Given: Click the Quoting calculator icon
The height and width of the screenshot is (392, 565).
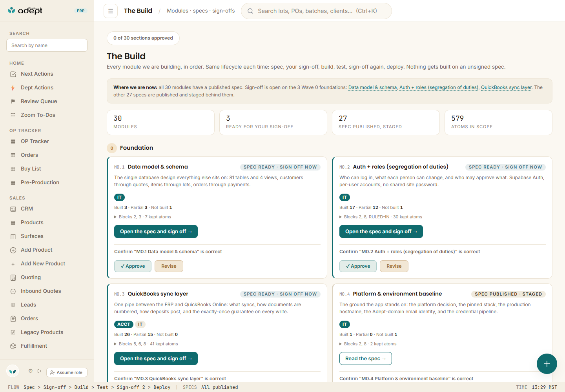Looking at the screenshot, I should [x=13, y=278].
